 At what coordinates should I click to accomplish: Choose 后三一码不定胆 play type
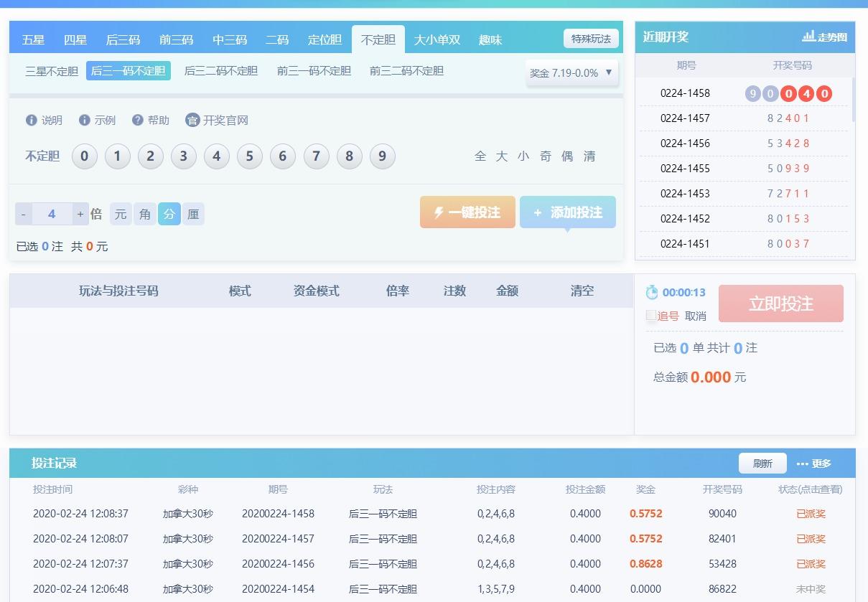point(129,71)
